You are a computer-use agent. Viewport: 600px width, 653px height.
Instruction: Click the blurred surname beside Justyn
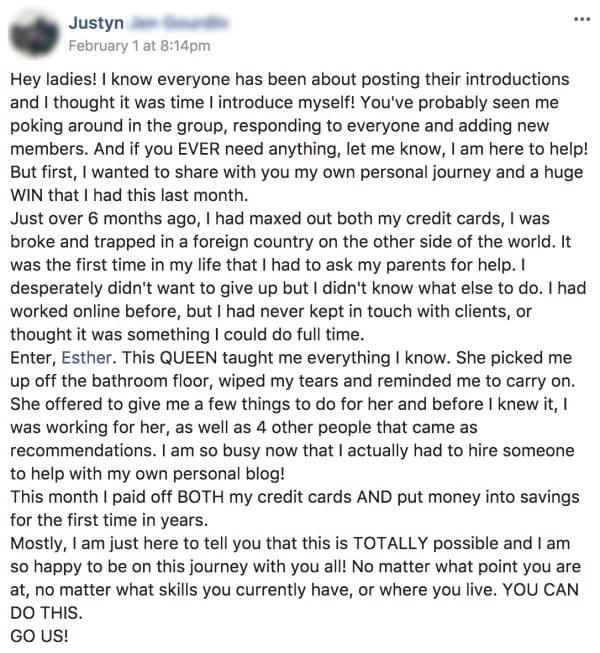179,23
